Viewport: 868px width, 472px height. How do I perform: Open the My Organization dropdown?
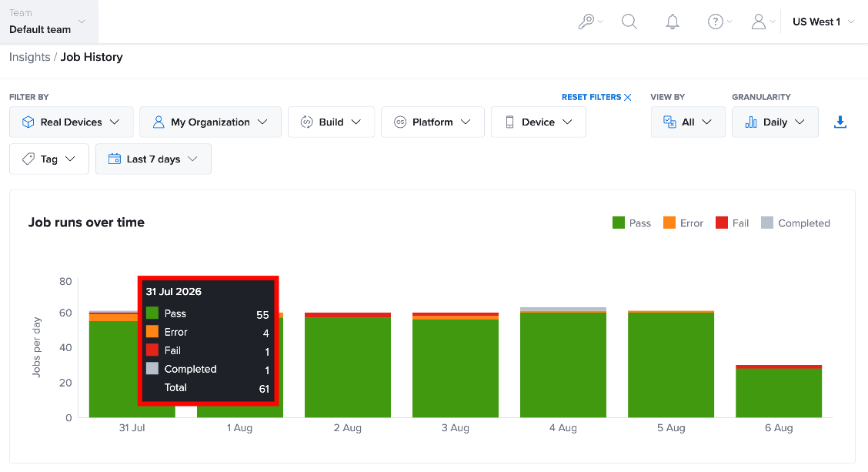tap(210, 122)
